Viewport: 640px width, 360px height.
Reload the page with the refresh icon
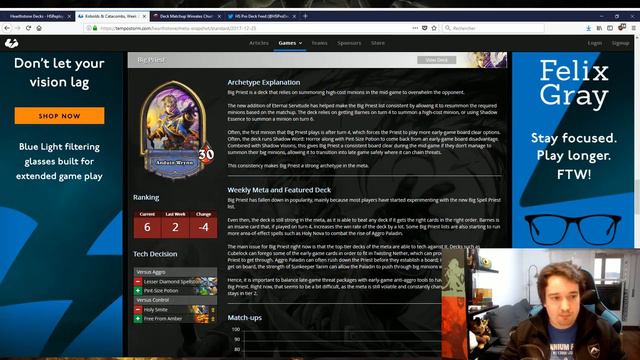click(28, 28)
